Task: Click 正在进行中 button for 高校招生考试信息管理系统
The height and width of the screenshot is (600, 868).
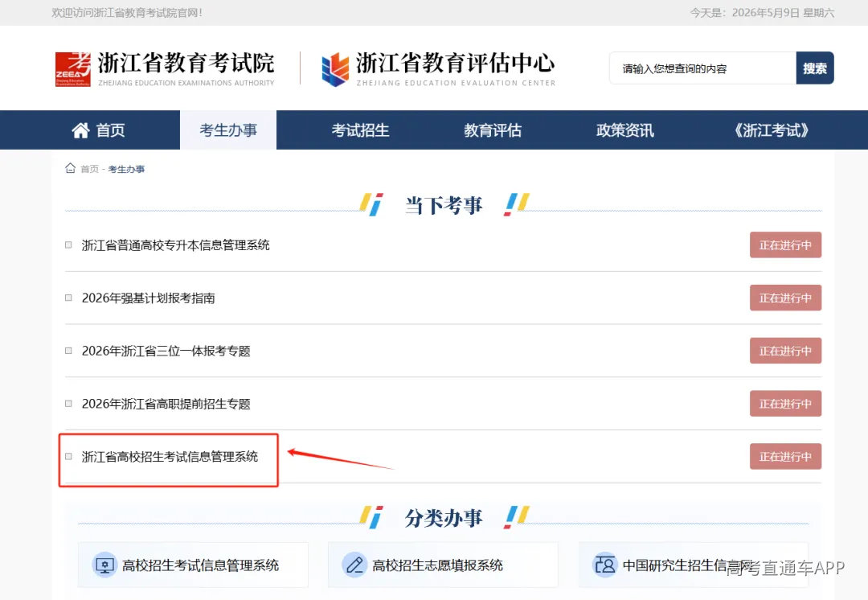Action: pos(785,457)
